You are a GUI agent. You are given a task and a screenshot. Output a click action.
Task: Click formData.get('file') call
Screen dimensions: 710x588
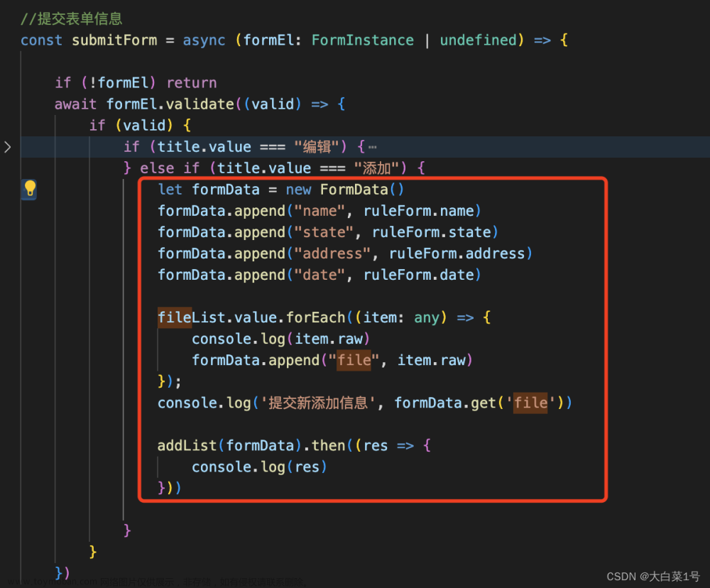pos(479,403)
